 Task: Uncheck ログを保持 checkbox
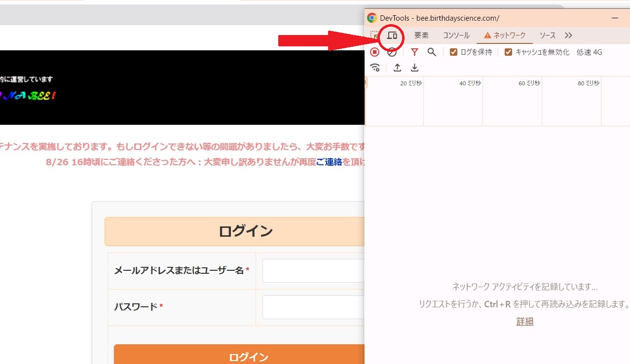[452, 51]
